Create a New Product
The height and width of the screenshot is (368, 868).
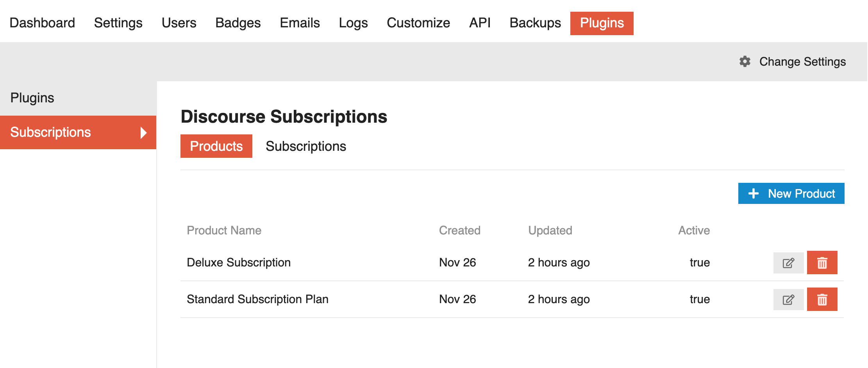tap(791, 193)
